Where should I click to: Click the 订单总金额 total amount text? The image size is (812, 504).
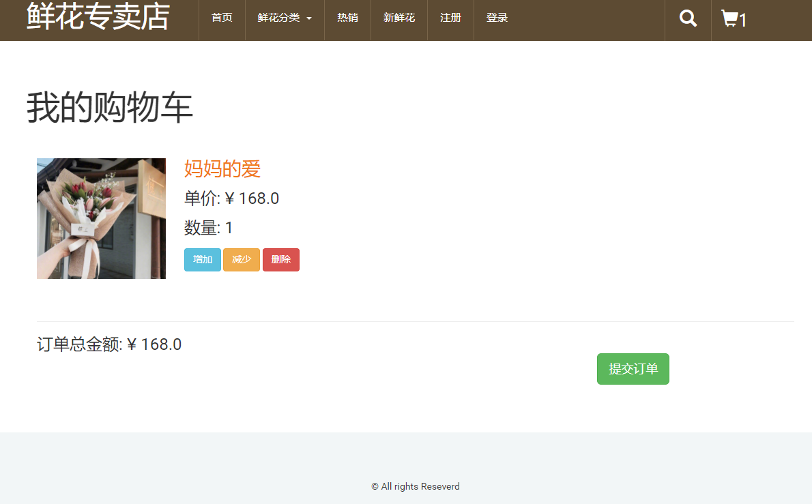(109, 344)
